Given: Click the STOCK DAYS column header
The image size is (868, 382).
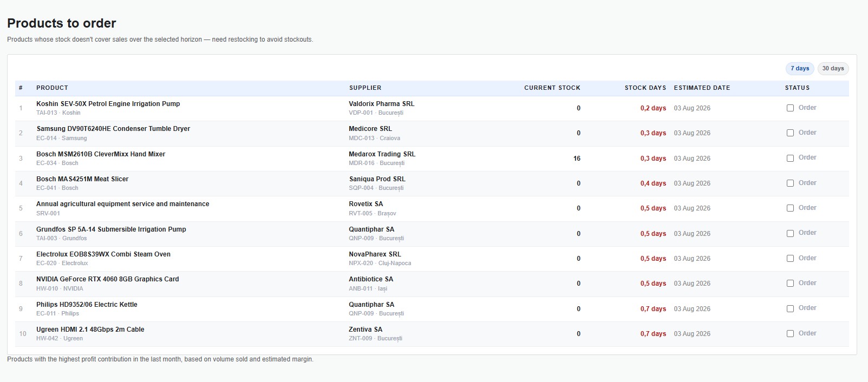Looking at the screenshot, I should 645,88.
